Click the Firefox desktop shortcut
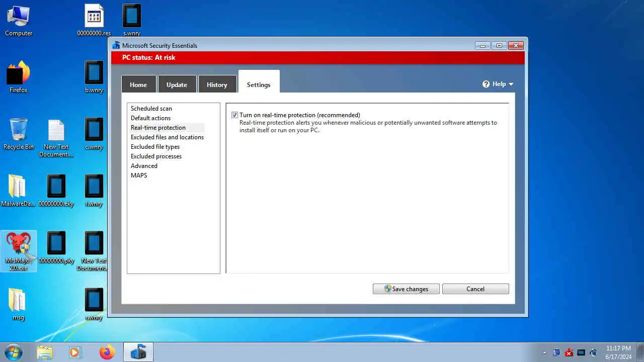The height and width of the screenshot is (362, 644). (19, 77)
